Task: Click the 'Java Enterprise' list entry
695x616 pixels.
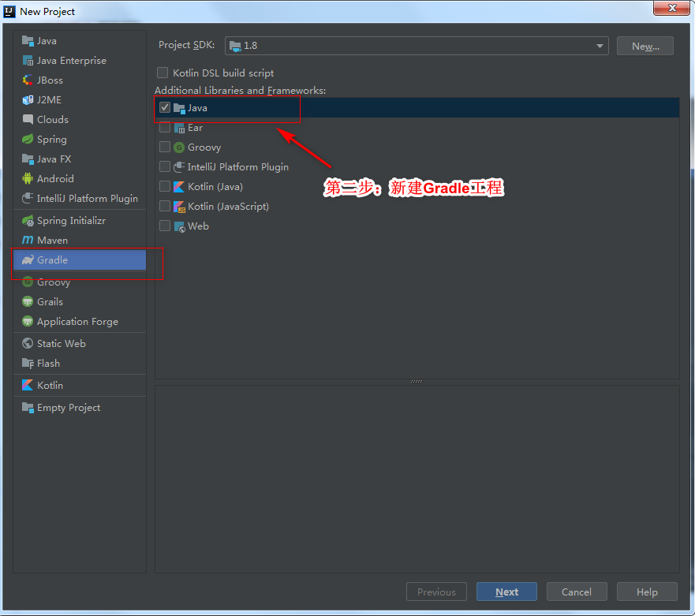Action: 80,61
